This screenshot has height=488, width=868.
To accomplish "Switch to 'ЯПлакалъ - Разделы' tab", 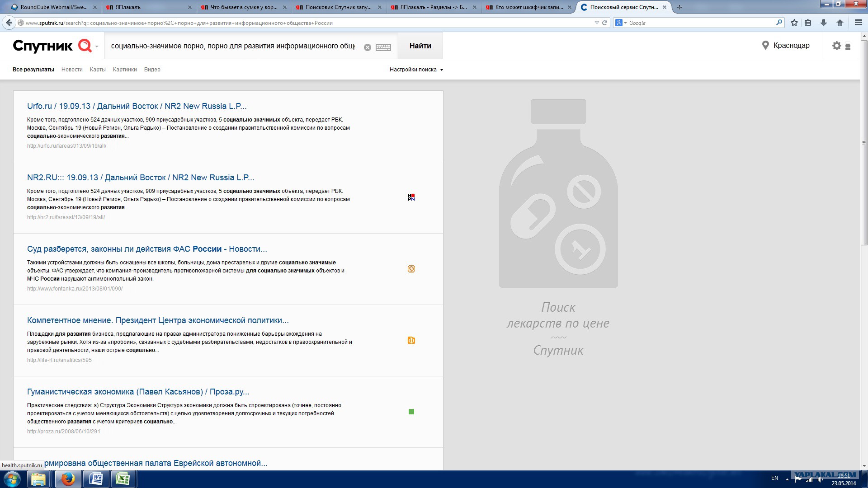I will click(x=434, y=7).
